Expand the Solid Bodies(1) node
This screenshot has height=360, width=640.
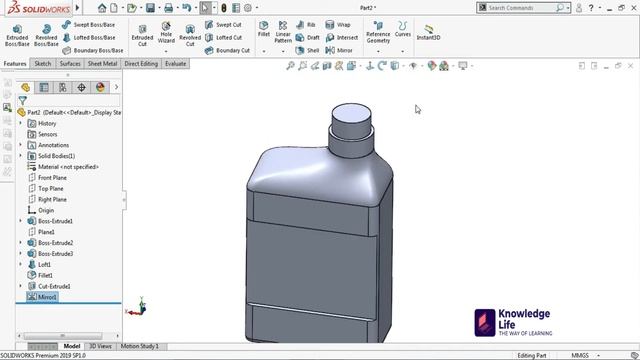20,156
